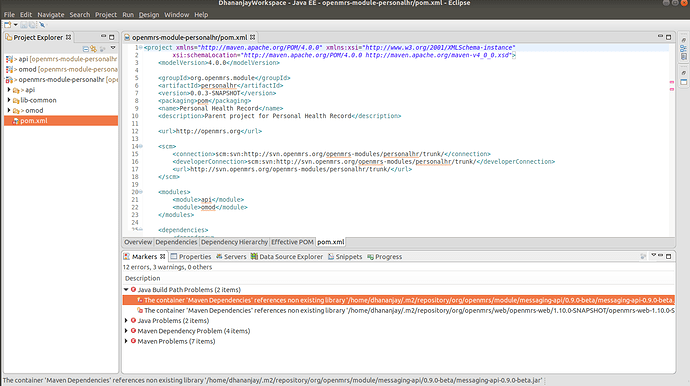Open Project Explorer view menu arrow
690x386 pixels.
(113, 48)
